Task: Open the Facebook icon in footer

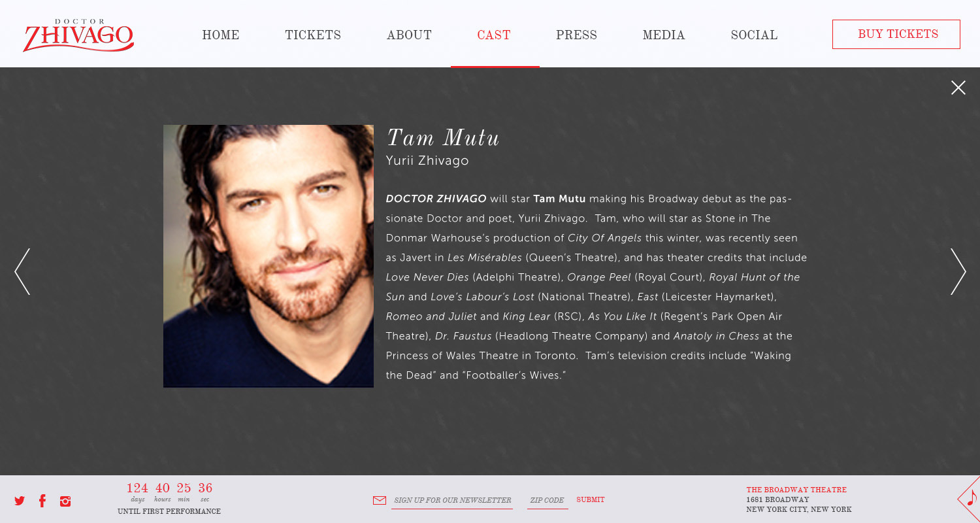Action: pyautogui.click(x=42, y=501)
